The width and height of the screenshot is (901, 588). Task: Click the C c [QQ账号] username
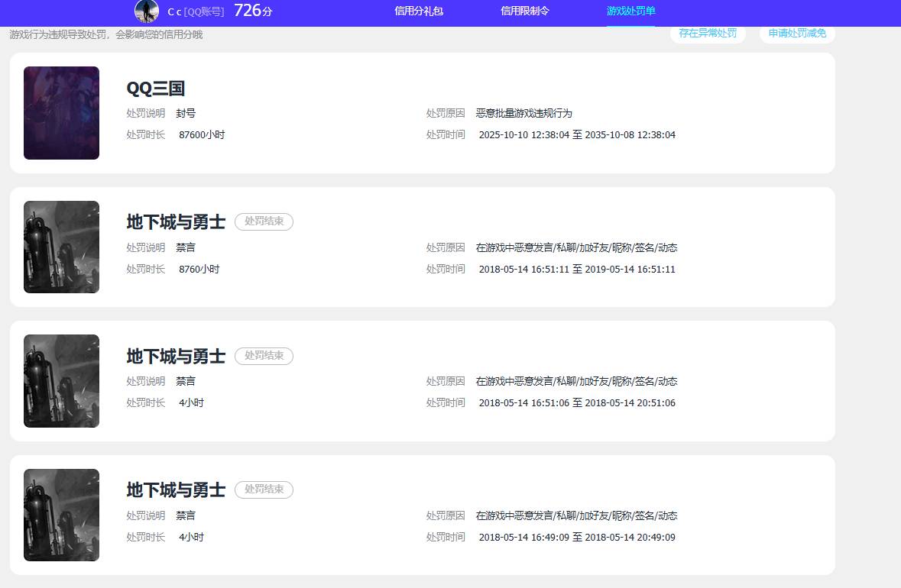[x=196, y=11]
